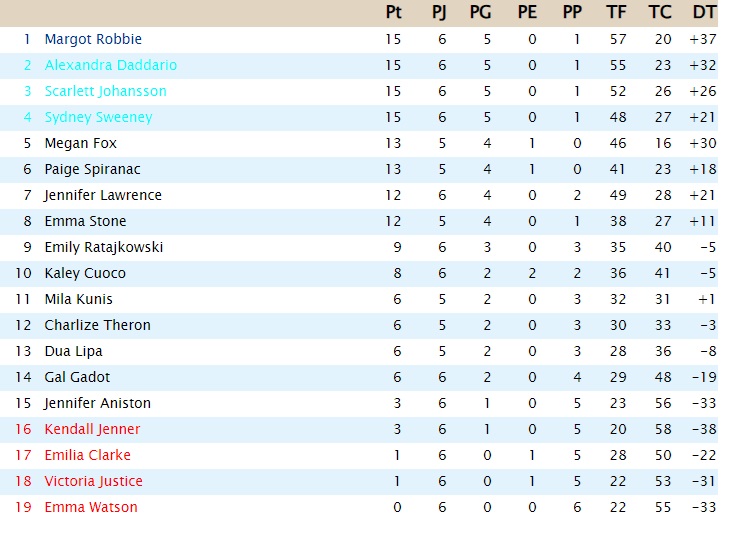Open Gal Gadot entry

77,377
